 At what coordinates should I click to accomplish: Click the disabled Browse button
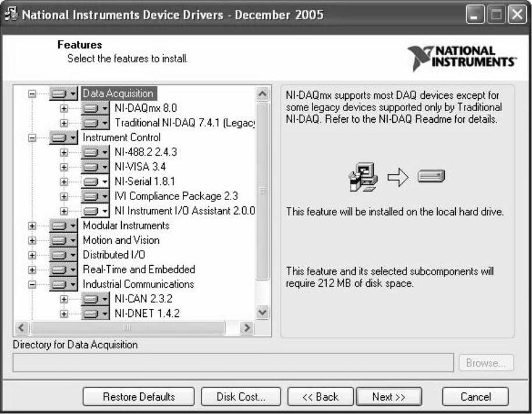point(486,363)
